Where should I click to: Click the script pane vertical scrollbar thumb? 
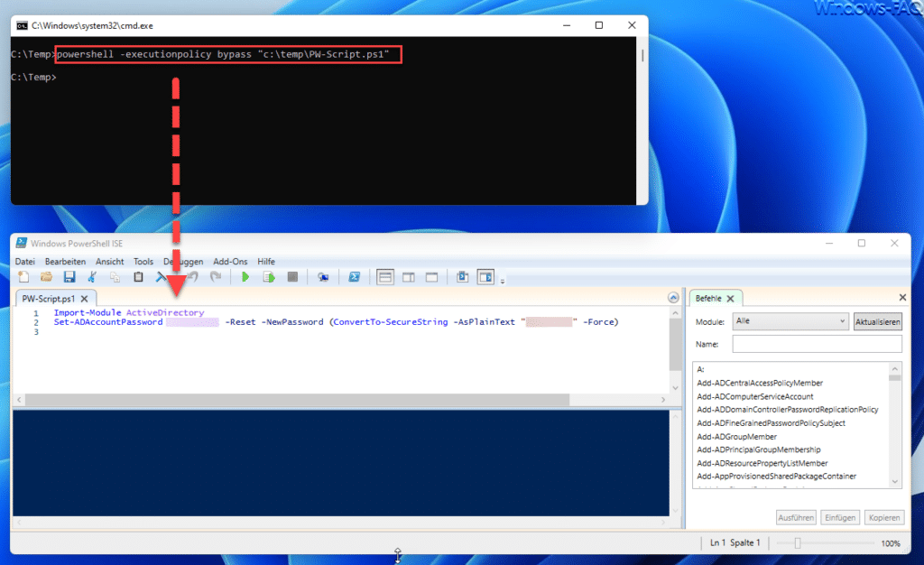coord(675,344)
